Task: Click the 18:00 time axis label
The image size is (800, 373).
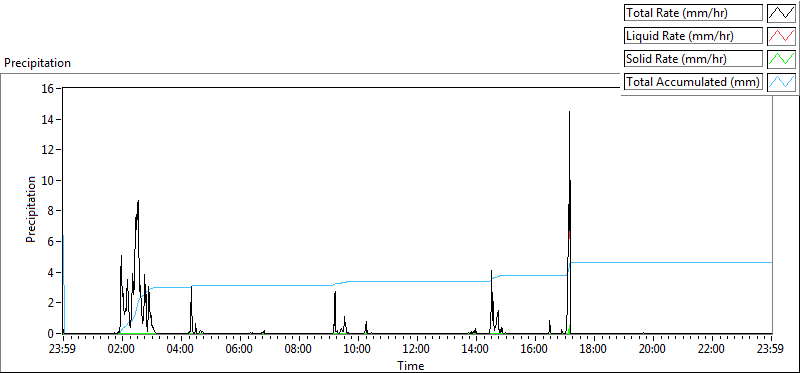Action: (593, 349)
